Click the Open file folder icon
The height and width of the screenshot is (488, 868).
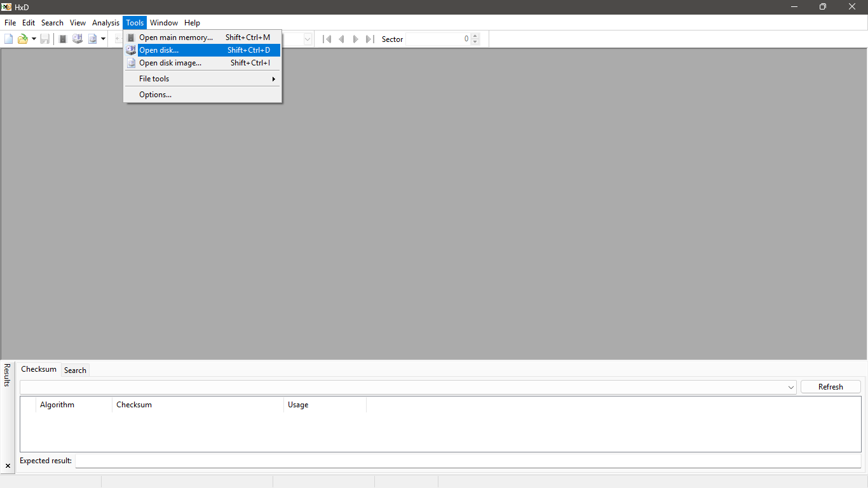tap(23, 39)
